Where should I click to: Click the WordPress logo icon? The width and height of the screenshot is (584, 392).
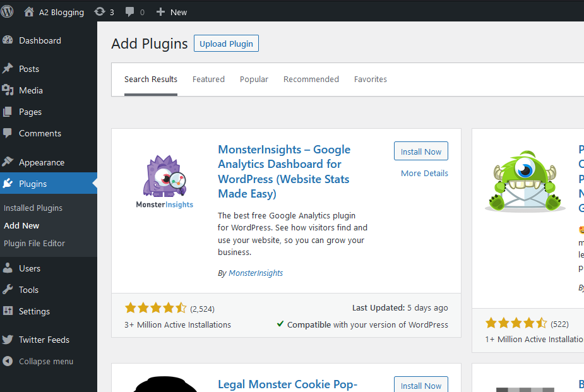tap(8, 12)
